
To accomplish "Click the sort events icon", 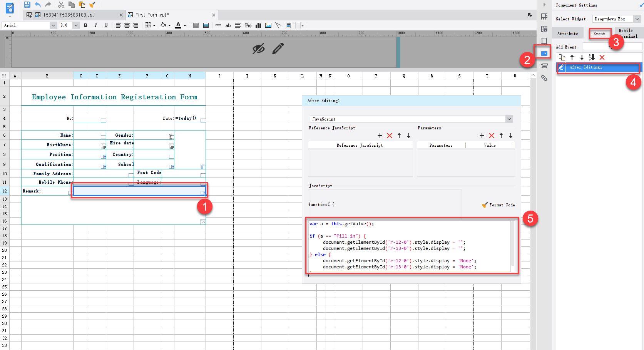I will 592,57.
